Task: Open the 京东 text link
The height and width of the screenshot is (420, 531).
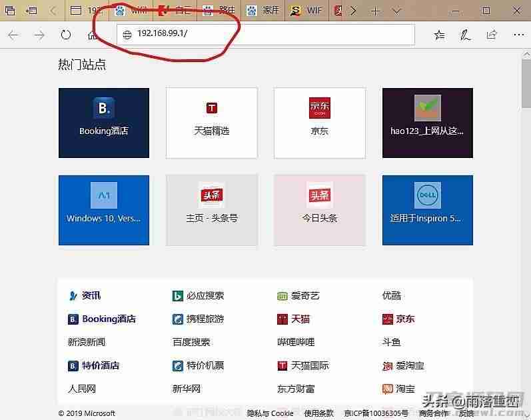Action: (x=405, y=319)
